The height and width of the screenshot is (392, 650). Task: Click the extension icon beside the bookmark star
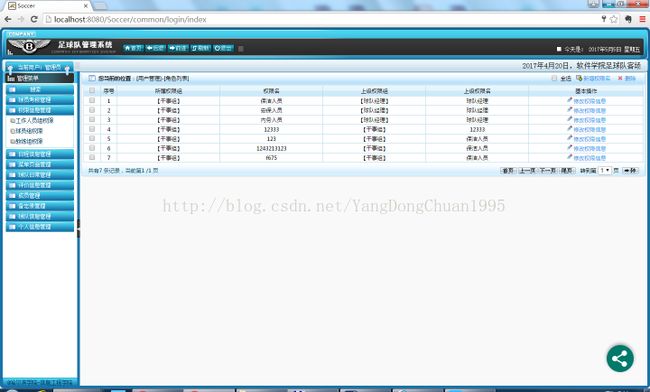coord(628,19)
